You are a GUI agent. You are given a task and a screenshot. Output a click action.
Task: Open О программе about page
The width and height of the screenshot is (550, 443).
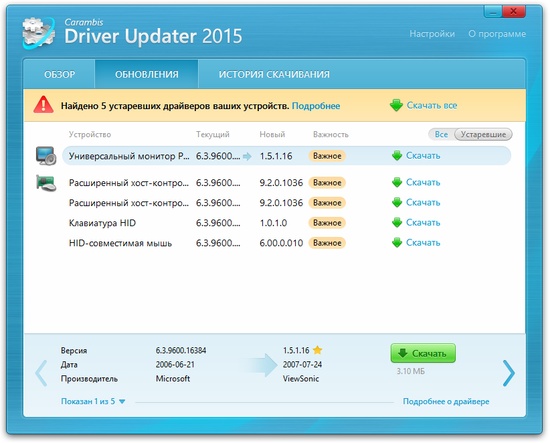(497, 34)
